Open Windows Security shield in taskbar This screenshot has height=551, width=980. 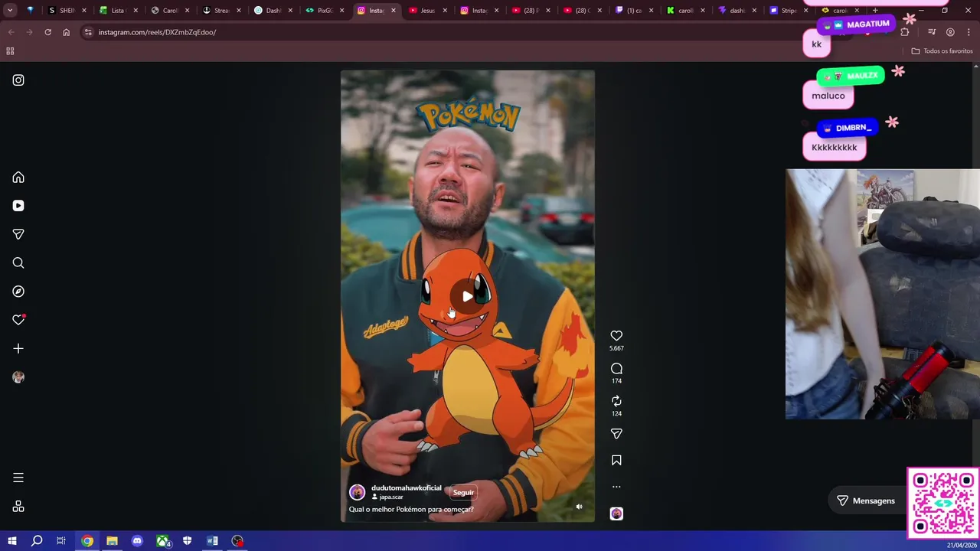tap(187, 541)
